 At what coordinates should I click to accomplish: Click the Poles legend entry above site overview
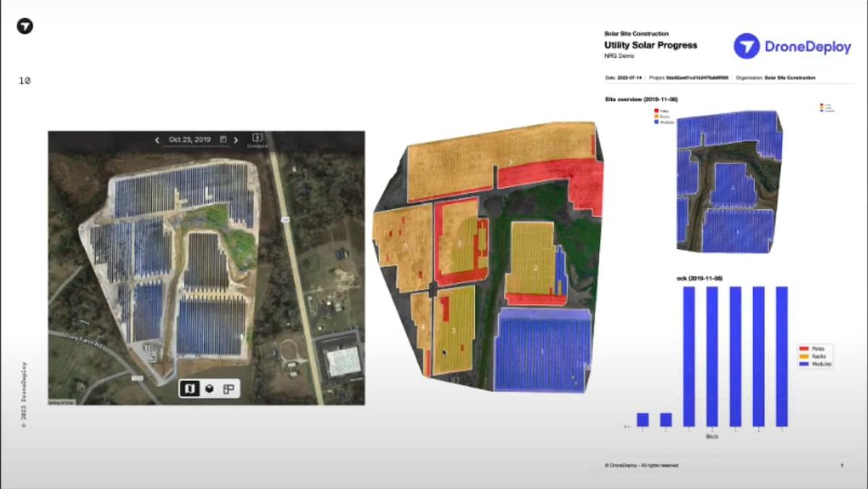coord(661,110)
